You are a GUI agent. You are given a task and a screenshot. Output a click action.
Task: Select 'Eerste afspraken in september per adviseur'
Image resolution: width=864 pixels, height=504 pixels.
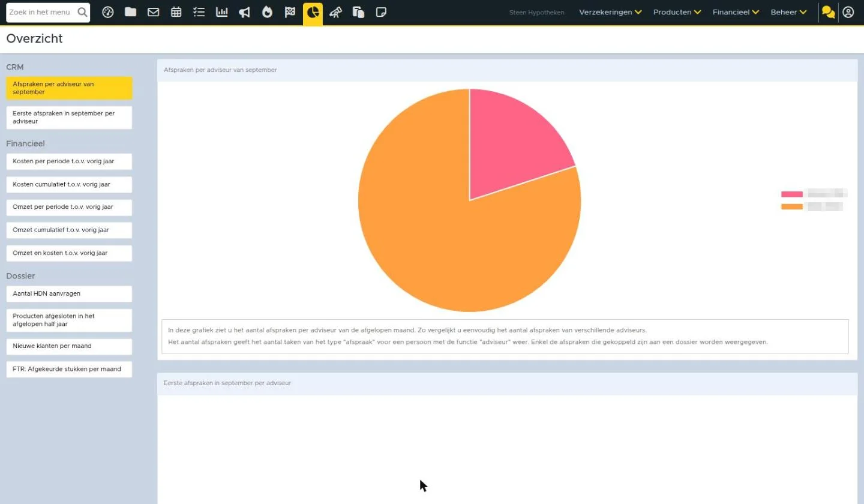(69, 117)
